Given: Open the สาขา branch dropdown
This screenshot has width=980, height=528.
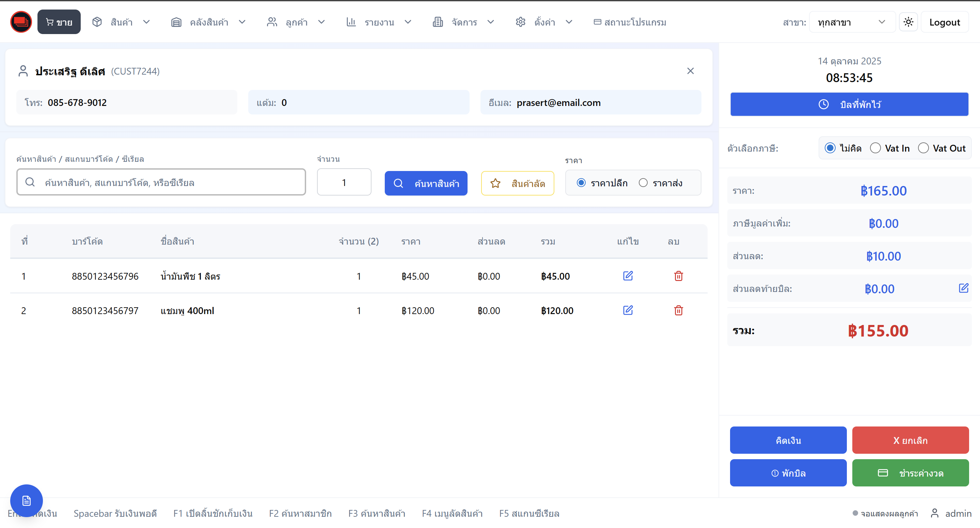Looking at the screenshot, I should [851, 22].
